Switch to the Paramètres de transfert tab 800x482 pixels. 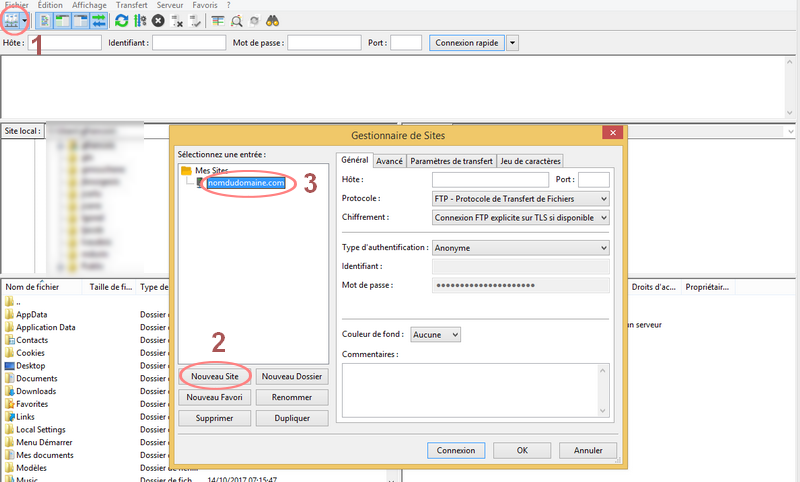[450, 161]
